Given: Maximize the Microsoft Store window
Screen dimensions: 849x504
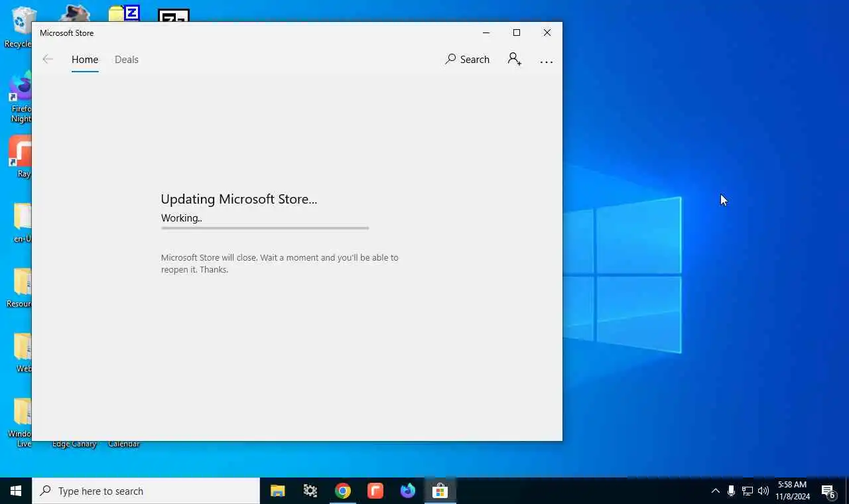Looking at the screenshot, I should (x=517, y=32).
